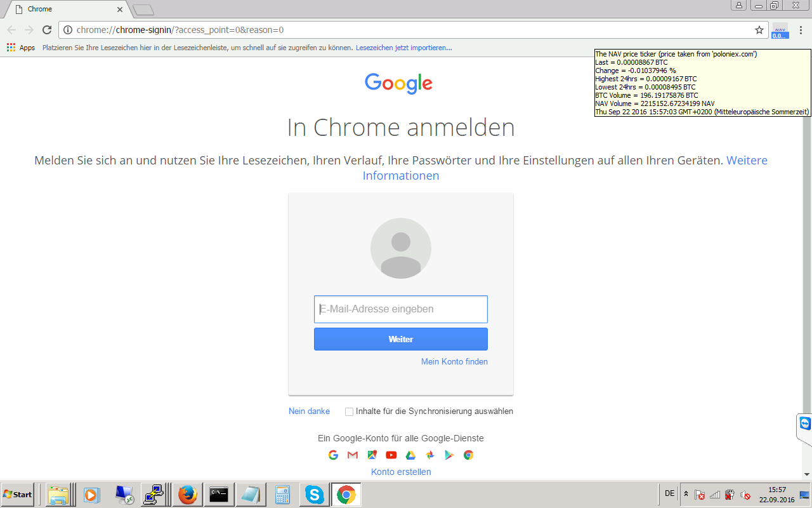The width and height of the screenshot is (812, 508).
Task: Click the Google Drive service icon
Action: 410,455
